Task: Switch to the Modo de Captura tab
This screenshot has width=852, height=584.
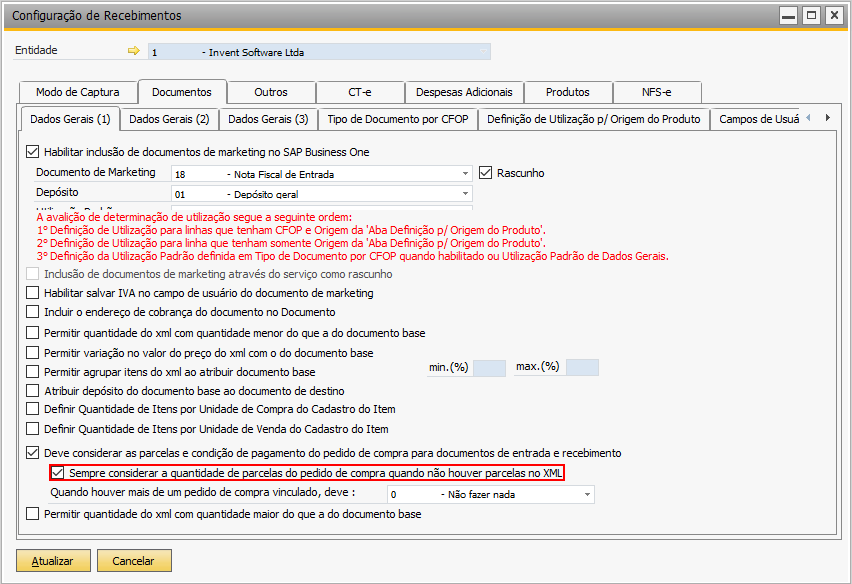Action: (78, 92)
